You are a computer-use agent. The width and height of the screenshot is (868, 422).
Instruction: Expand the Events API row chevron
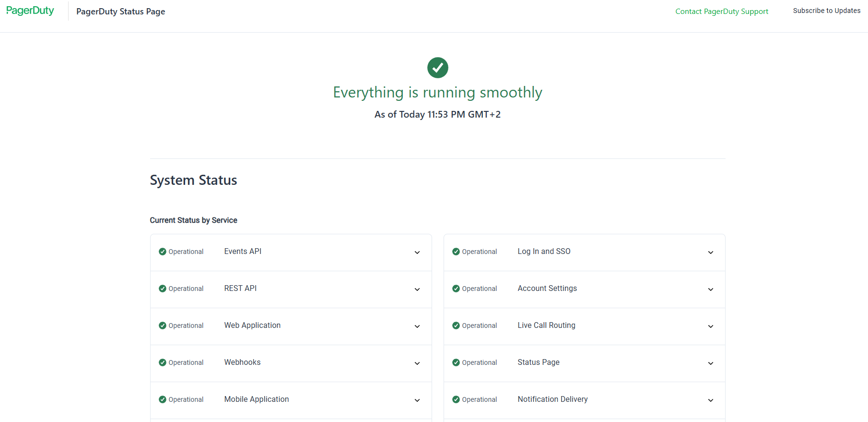417,253
